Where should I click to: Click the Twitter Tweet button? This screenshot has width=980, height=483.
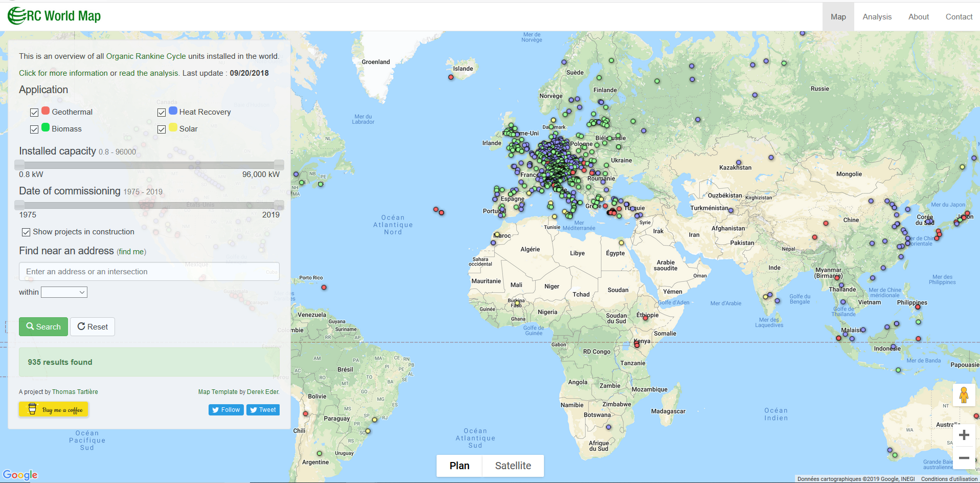263,410
